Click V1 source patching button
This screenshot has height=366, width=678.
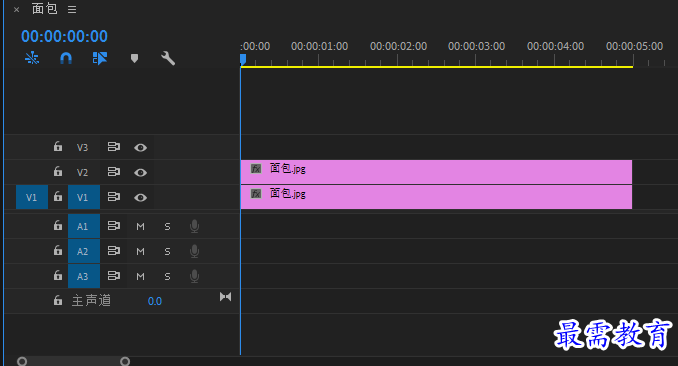pos(32,197)
